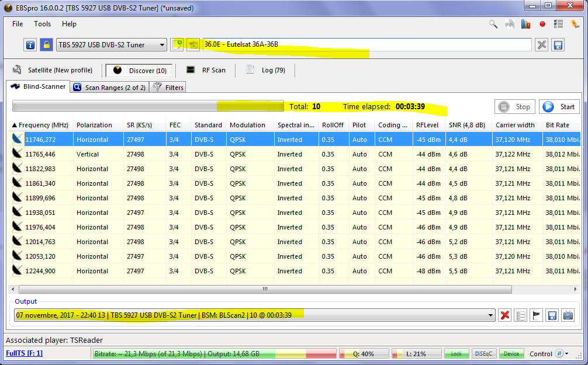
Task: Click the magnifier search icon in top toolbar
Action: click(x=494, y=25)
